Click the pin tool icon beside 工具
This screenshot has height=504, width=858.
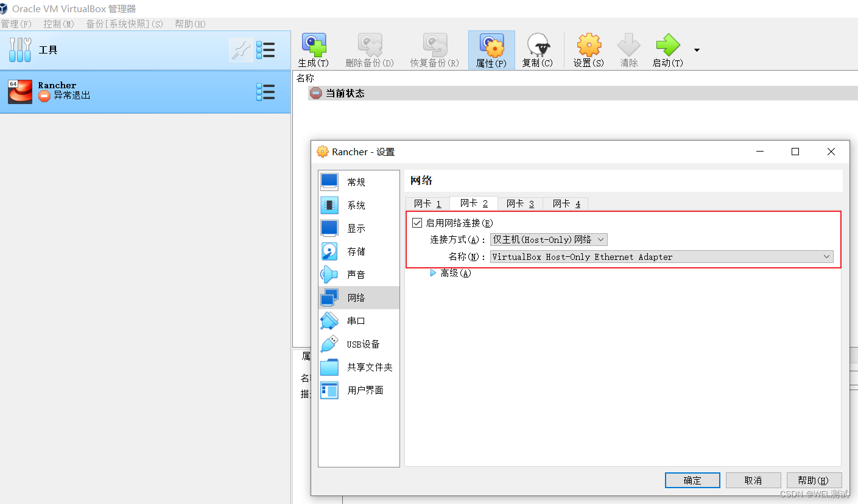pyautogui.click(x=241, y=50)
